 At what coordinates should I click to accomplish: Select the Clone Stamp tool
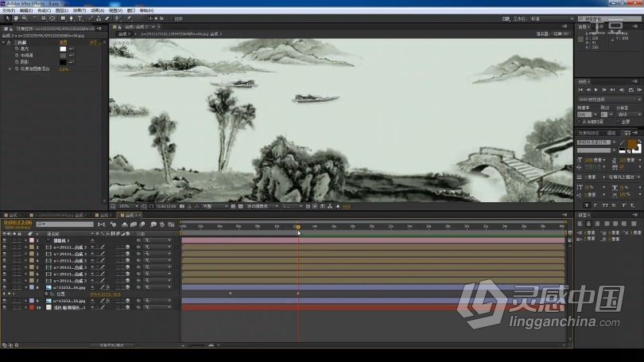pyautogui.click(x=99, y=18)
